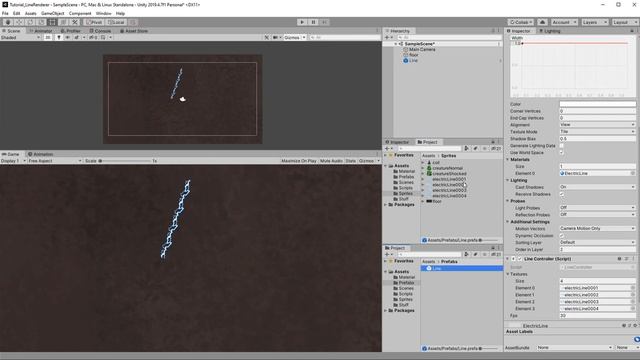Open the Alignment dropdown set to View
Screen dimensions: 640x360
(x=597, y=125)
